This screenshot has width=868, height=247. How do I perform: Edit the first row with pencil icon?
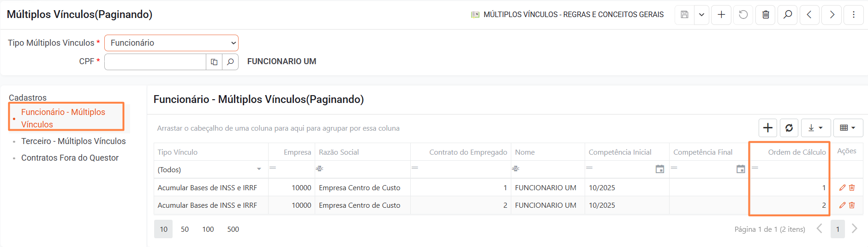click(x=842, y=188)
